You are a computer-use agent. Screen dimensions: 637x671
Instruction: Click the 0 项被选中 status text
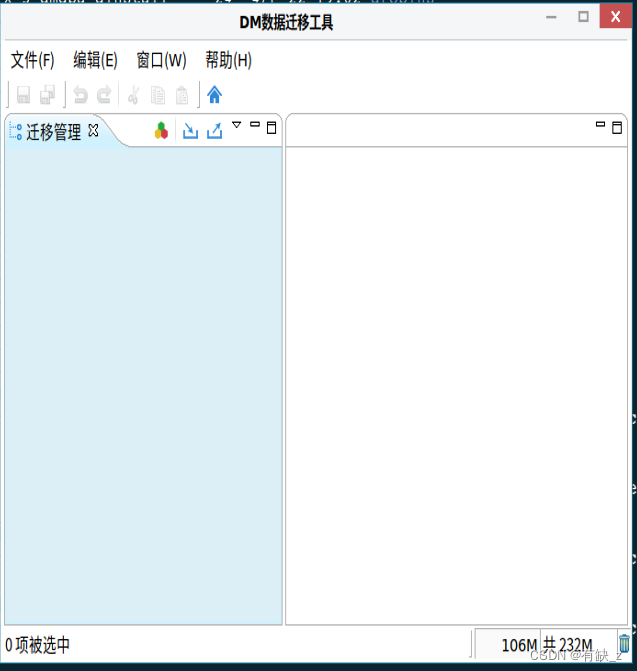pos(37,645)
